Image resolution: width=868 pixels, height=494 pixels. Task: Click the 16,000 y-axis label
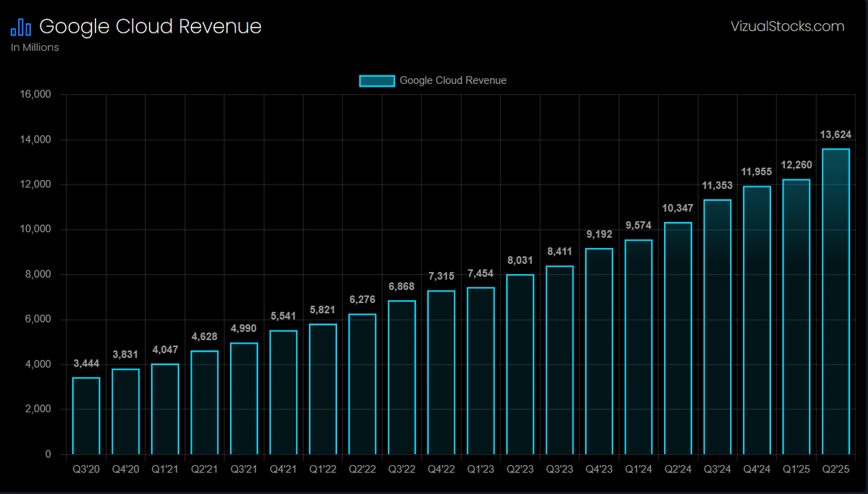(34, 94)
